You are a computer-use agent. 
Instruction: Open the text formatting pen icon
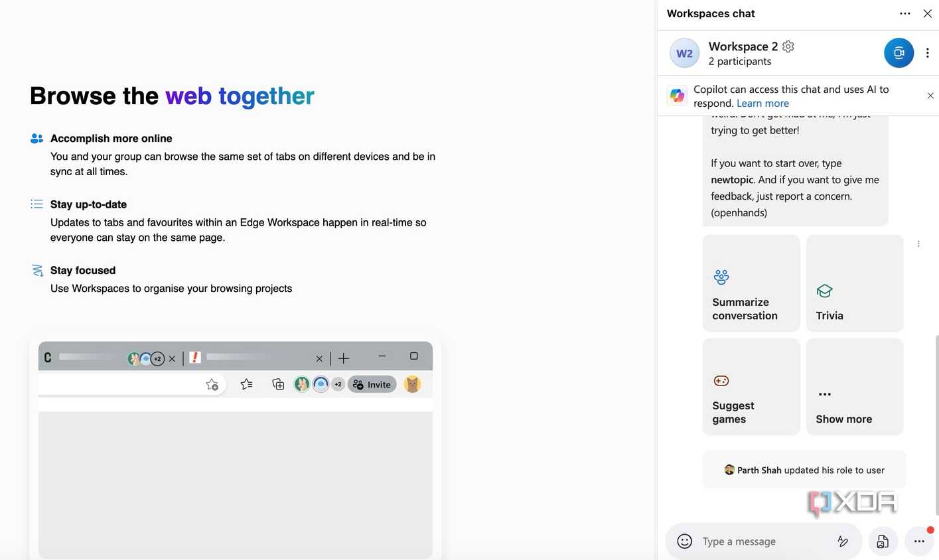(x=843, y=541)
